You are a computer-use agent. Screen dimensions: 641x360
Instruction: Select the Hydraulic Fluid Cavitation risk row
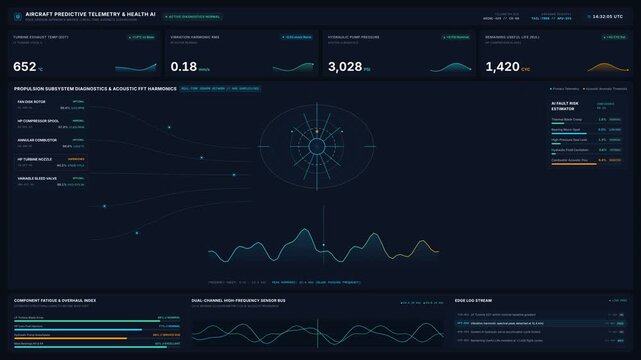tap(586, 152)
